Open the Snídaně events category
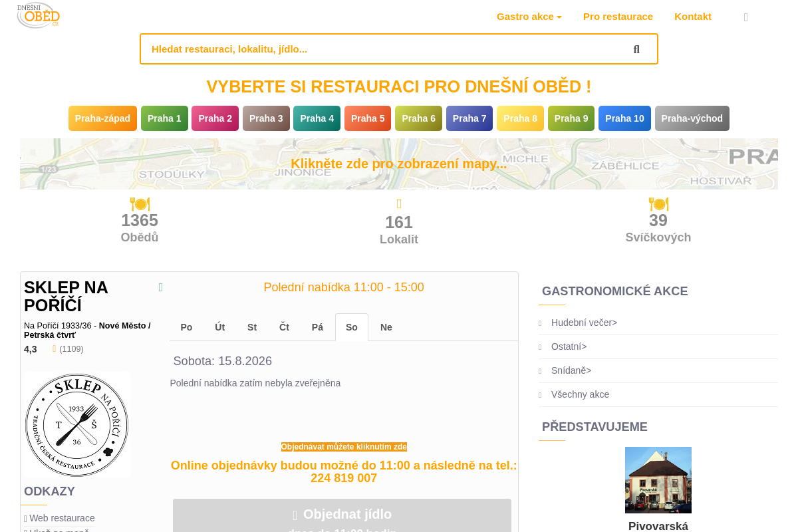 pyautogui.click(x=571, y=370)
